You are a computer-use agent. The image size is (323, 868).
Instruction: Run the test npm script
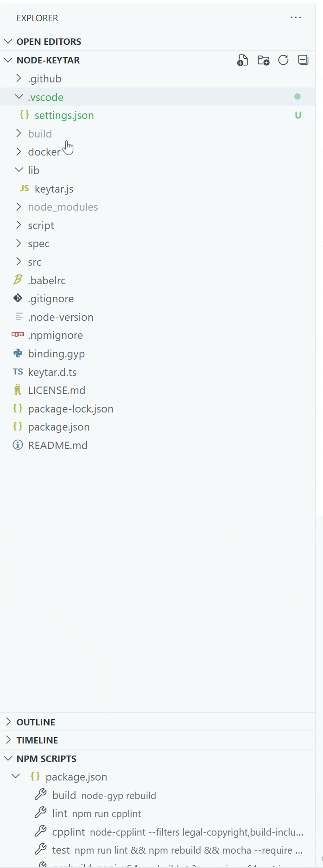click(x=63, y=850)
